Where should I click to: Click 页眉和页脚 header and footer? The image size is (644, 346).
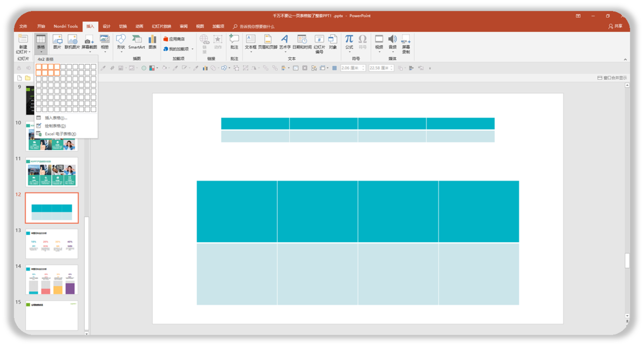267,43
